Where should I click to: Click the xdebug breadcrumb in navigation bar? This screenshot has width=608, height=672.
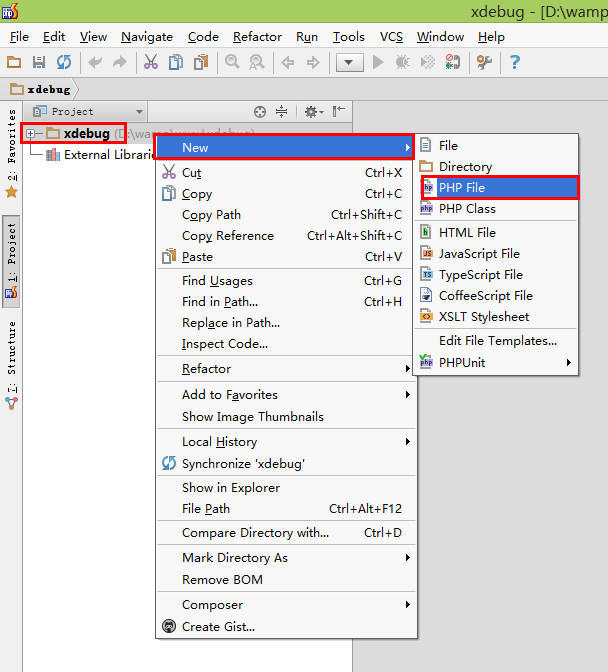tap(41, 90)
